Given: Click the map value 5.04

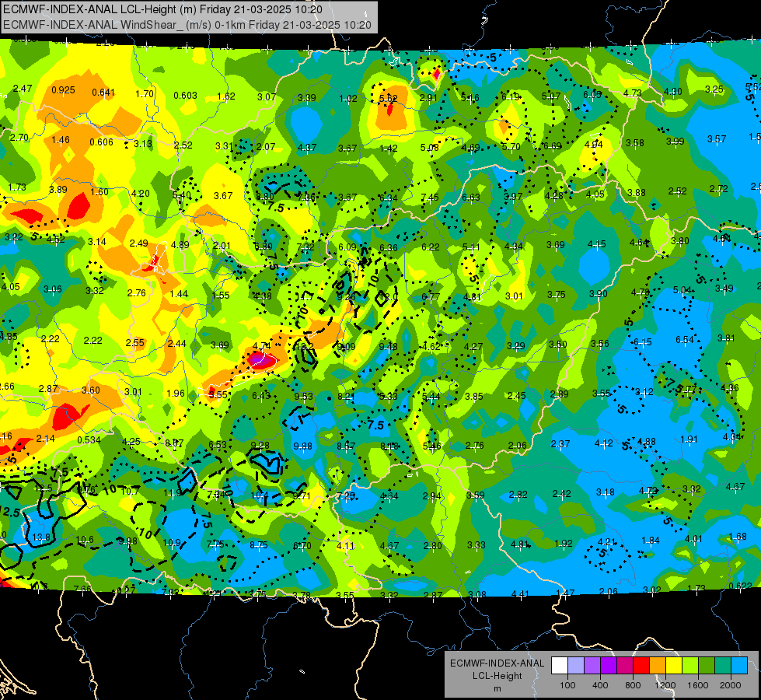Looking at the screenshot, I should tap(682, 290).
